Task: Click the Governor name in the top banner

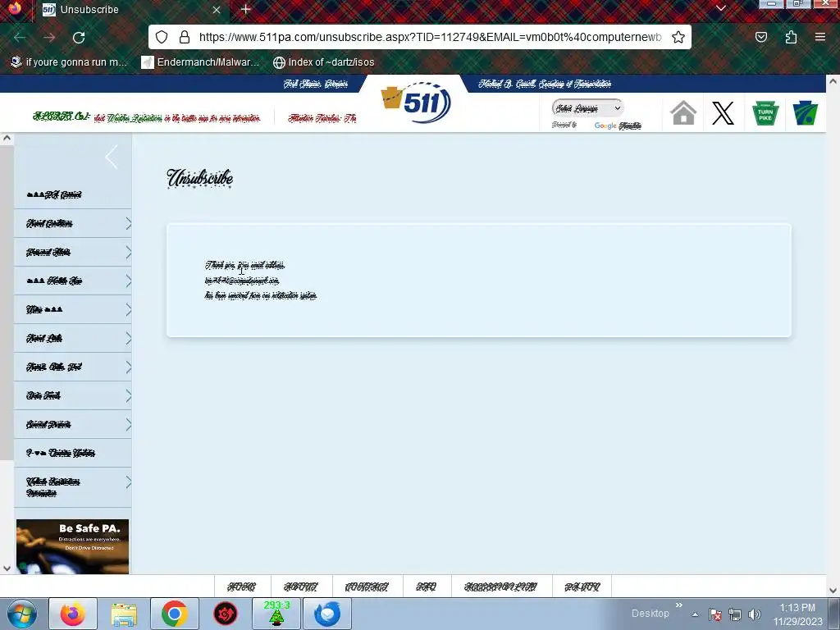Action: point(316,84)
